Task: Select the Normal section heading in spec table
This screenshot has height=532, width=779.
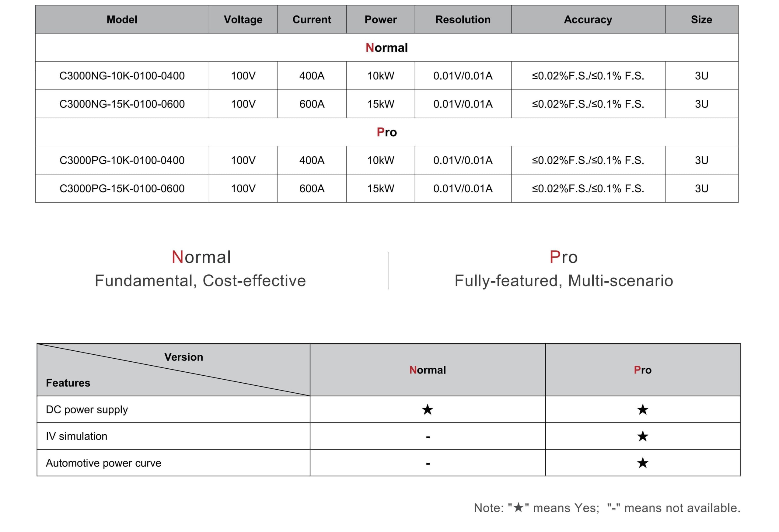Action: [386, 47]
